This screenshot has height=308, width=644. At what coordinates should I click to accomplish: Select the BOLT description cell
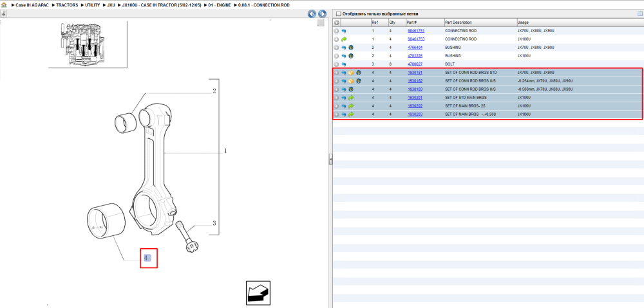pyautogui.click(x=450, y=64)
